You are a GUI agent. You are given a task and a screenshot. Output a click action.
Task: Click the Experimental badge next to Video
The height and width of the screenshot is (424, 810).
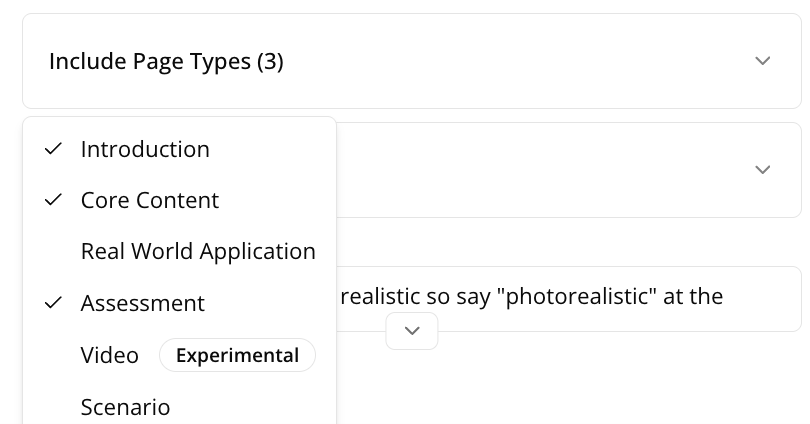pos(237,355)
